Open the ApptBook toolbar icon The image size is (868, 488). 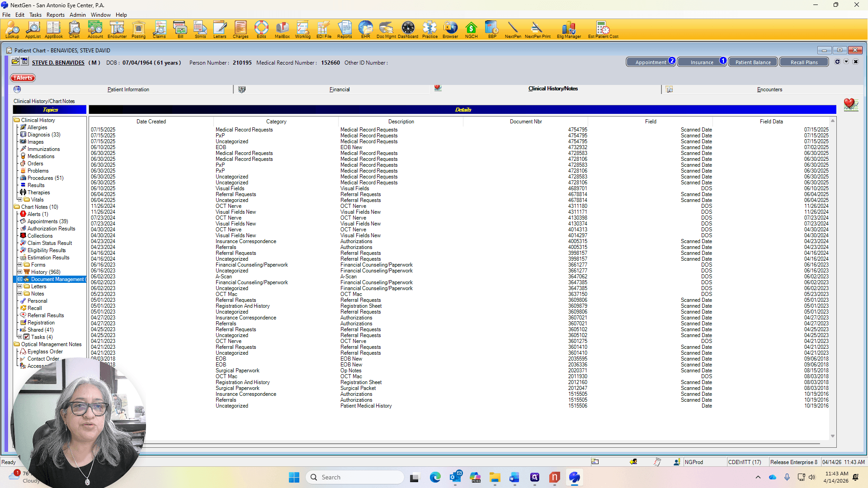tap(53, 29)
